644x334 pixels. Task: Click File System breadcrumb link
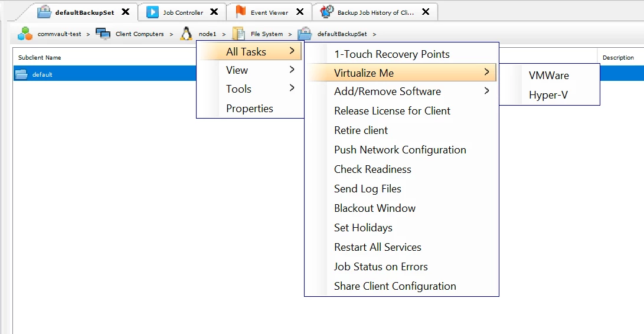tap(267, 34)
